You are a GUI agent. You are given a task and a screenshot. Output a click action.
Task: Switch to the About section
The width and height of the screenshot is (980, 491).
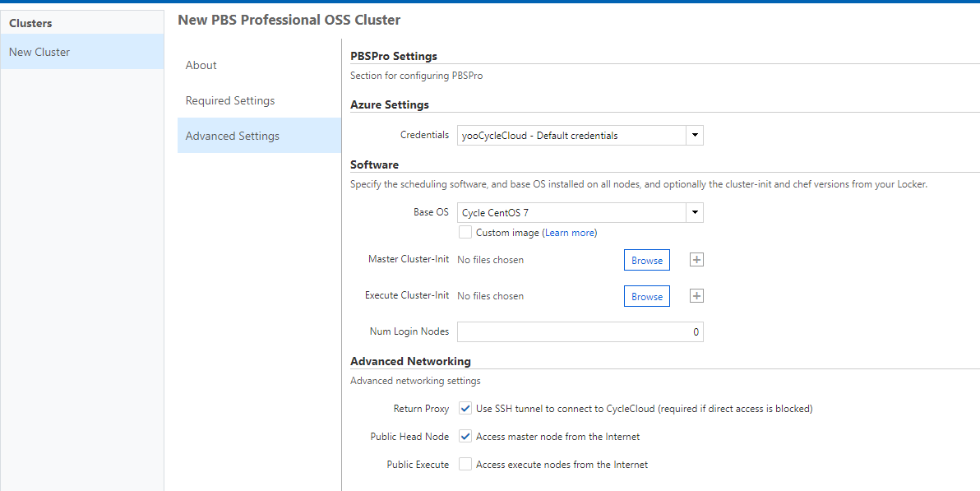tap(201, 65)
